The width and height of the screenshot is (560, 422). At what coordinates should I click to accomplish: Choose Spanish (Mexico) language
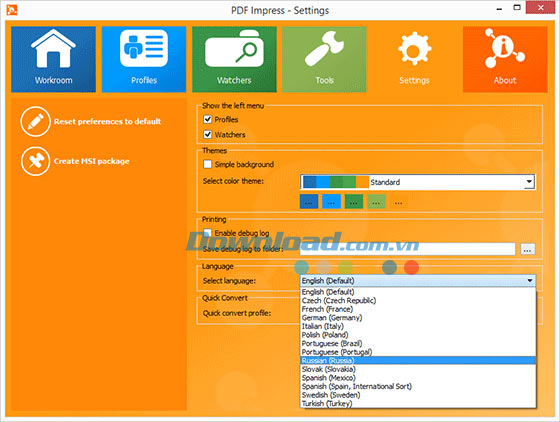[418, 378]
